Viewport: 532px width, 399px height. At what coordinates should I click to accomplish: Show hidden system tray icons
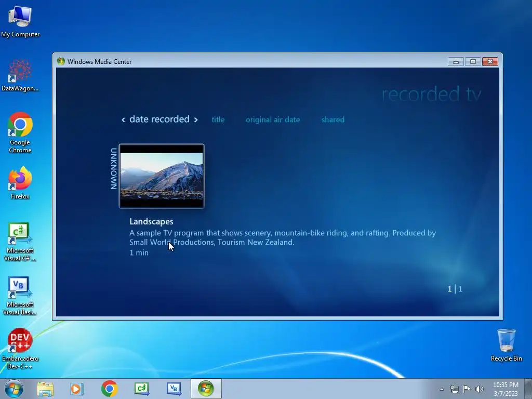[442, 389]
